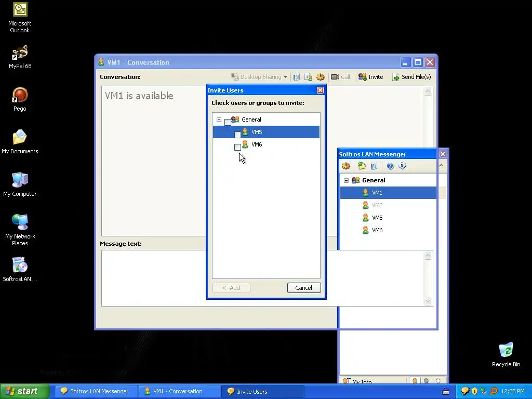This screenshot has height=399, width=532.
Task: Check the VM6 user checkbox
Action: (237, 147)
